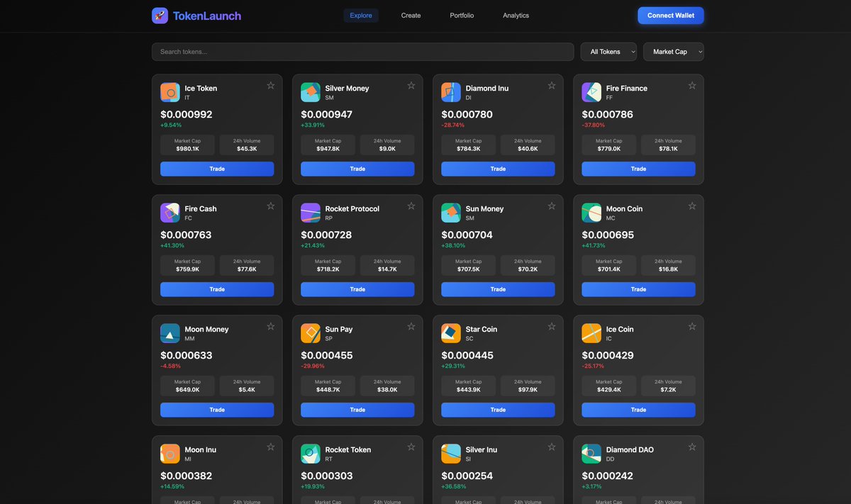This screenshot has width=851, height=504.
Task: Click the Fire Finance avatar icon
Action: tap(591, 92)
